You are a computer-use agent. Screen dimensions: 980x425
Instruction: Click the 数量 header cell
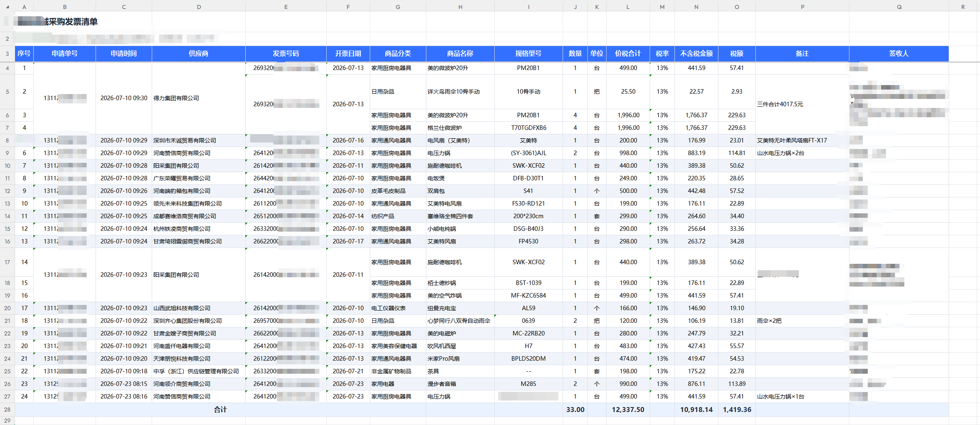(575, 53)
